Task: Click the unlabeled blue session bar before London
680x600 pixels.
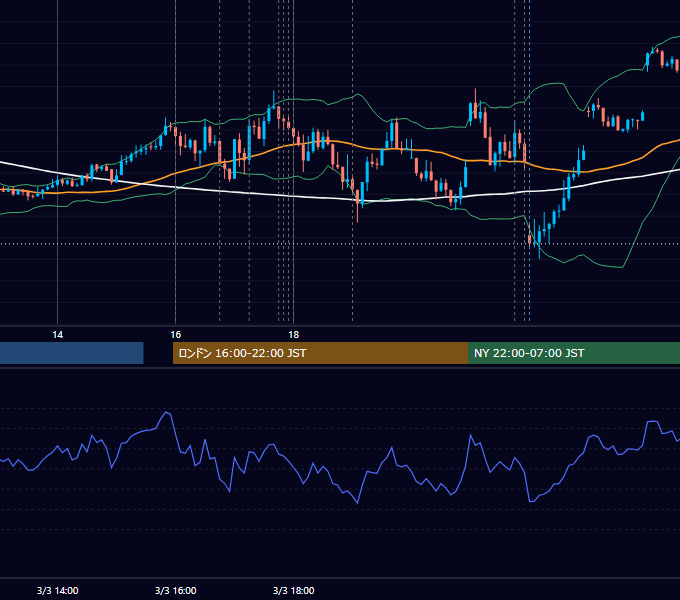Action: (72, 353)
